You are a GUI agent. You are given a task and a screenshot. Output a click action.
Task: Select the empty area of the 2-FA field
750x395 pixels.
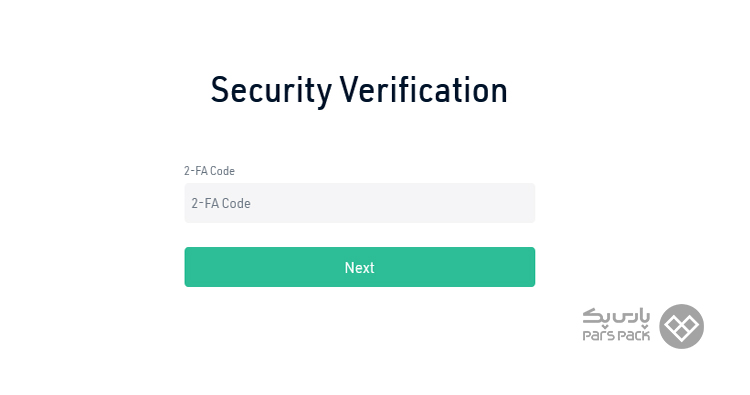pyautogui.click(x=392, y=203)
